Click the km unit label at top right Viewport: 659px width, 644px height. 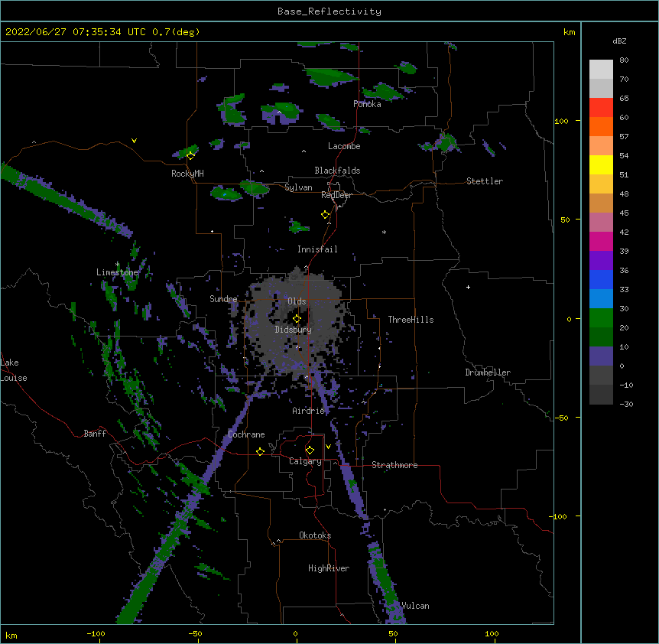pos(569,32)
